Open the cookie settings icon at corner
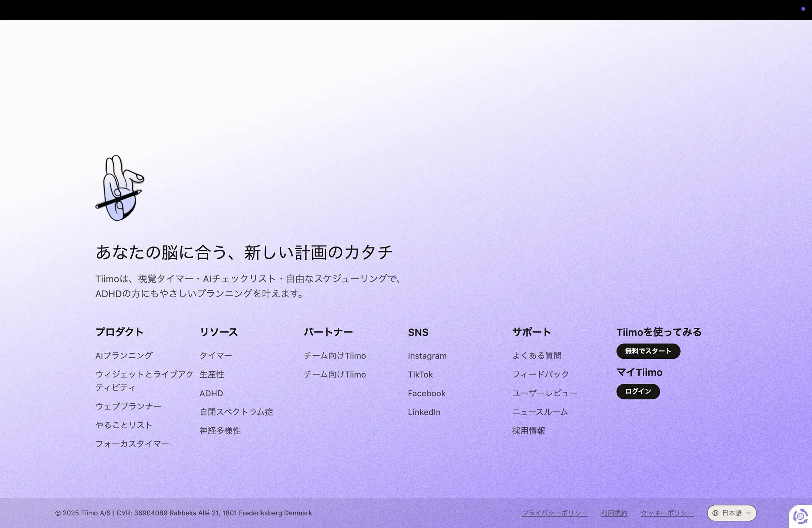 tap(800, 516)
